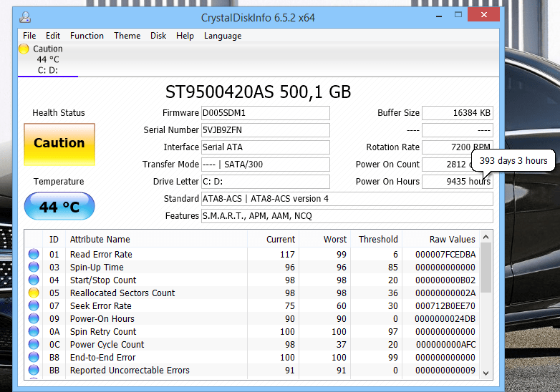Click the Threshold column header
560x392 pixels.
click(x=377, y=240)
